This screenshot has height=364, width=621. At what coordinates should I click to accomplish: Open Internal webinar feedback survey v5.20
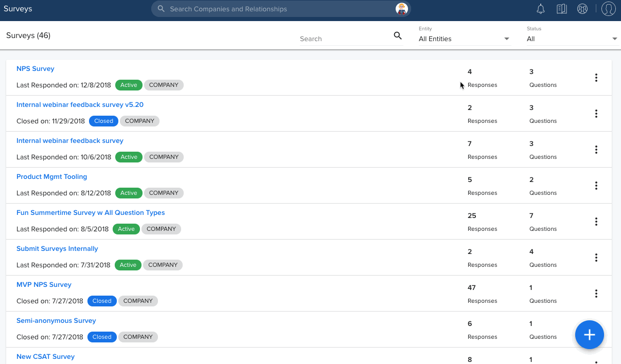(80, 104)
